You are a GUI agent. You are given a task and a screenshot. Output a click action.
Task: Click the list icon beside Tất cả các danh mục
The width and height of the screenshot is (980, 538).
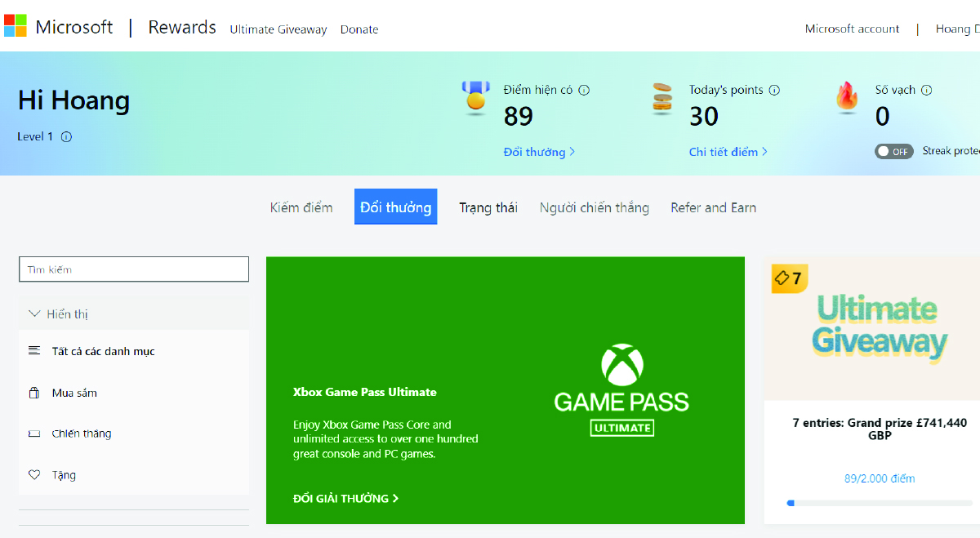(33, 351)
